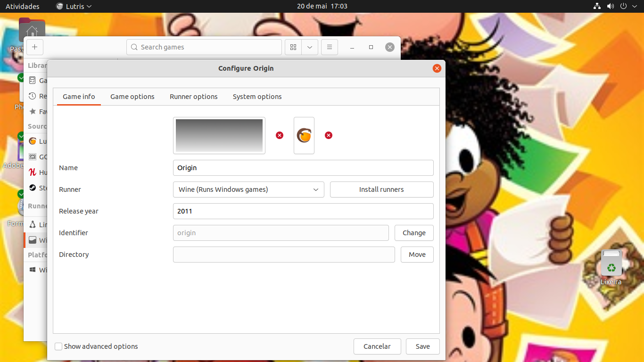The height and width of the screenshot is (362, 644).
Task: Click the Install runners button
Action: [382, 189]
